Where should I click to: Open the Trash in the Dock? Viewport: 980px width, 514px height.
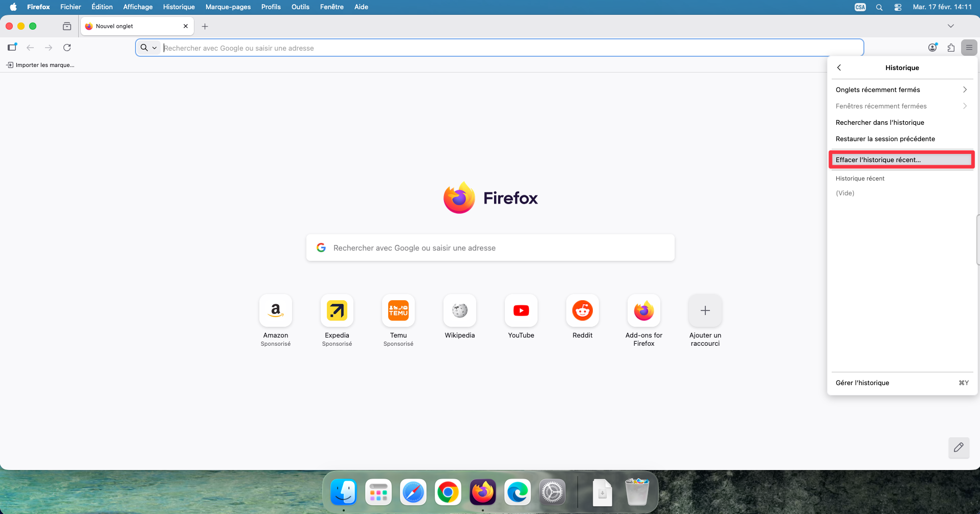637,493
